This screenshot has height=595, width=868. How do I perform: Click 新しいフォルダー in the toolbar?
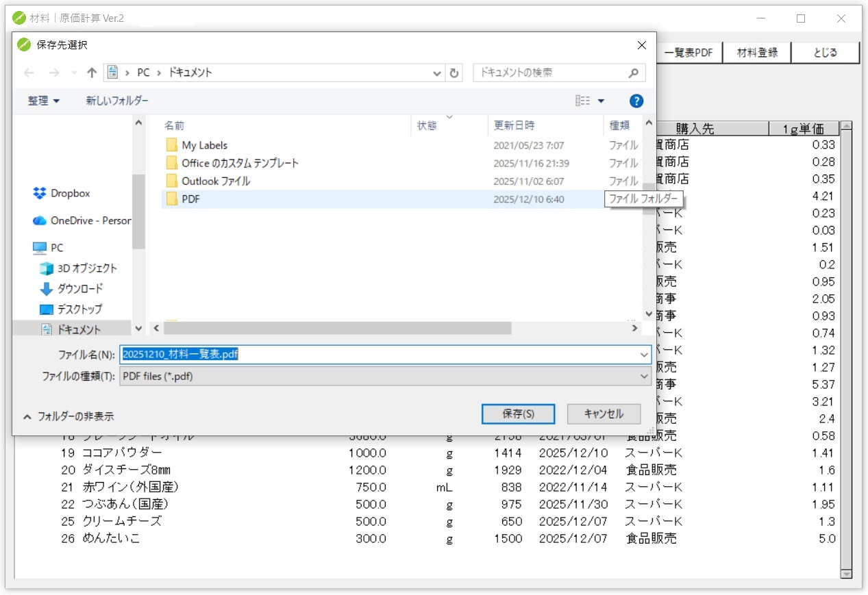point(117,101)
